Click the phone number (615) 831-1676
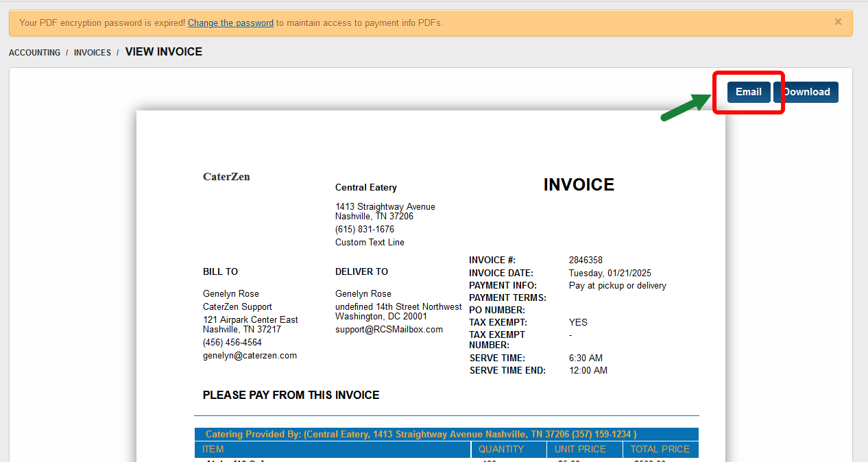868x462 pixels. [365, 230]
